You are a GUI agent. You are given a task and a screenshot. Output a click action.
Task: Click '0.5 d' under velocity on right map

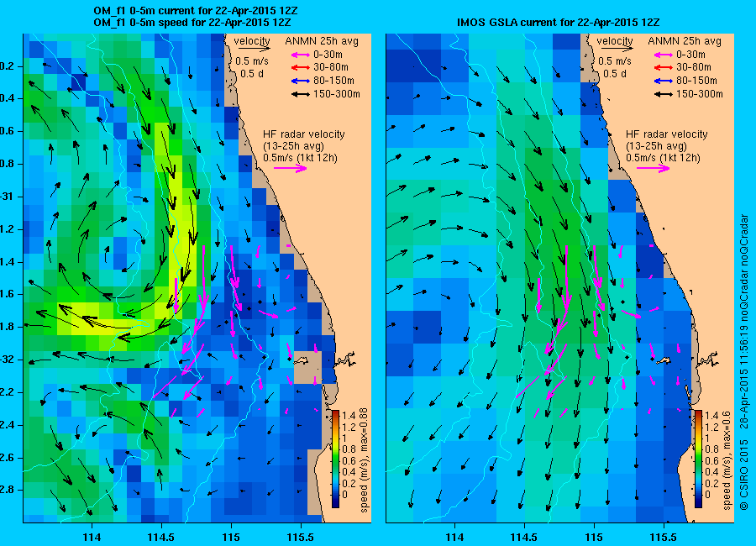coord(614,74)
